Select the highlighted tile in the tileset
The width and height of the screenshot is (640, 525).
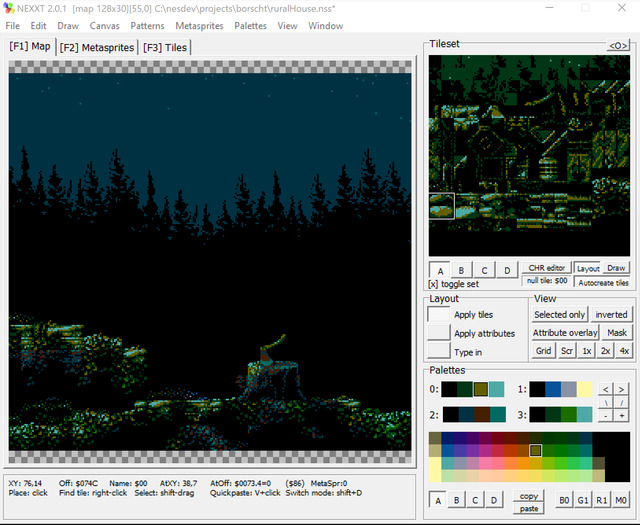(442, 206)
